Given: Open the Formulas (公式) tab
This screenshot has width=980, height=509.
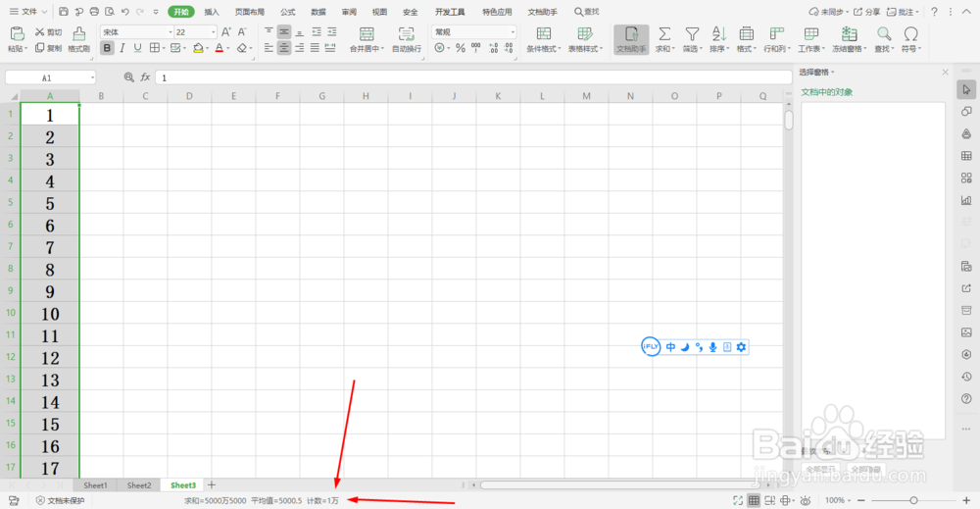Looking at the screenshot, I should point(287,12).
